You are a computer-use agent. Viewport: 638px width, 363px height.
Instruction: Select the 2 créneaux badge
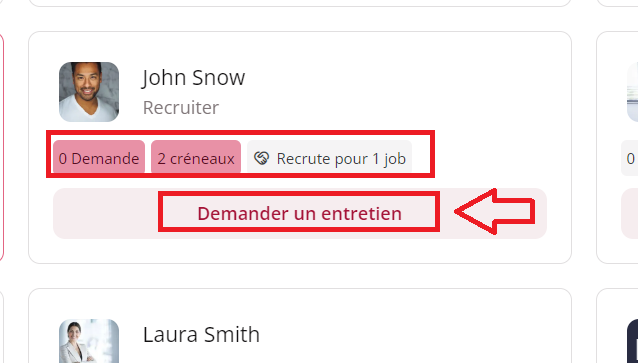196,158
